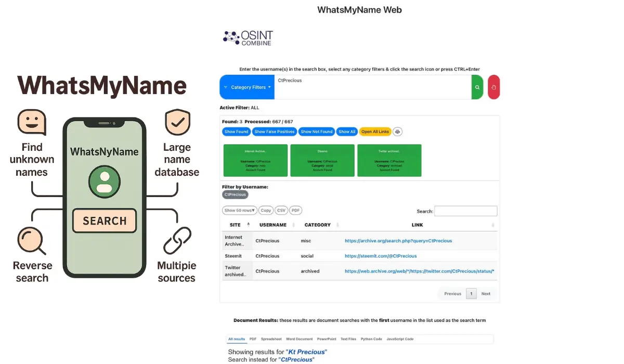Sort results by the LINK column

417,225
